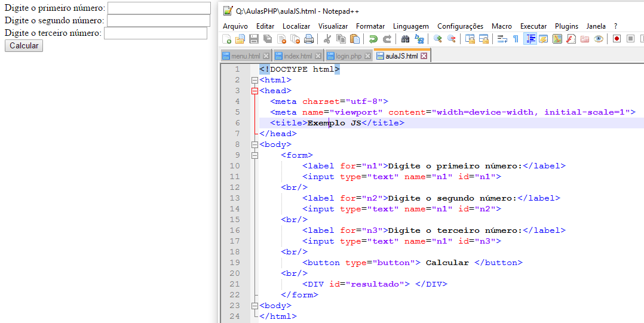Click line number 19 in the margin
Screen dimensions: 644x323
point(235,263)
